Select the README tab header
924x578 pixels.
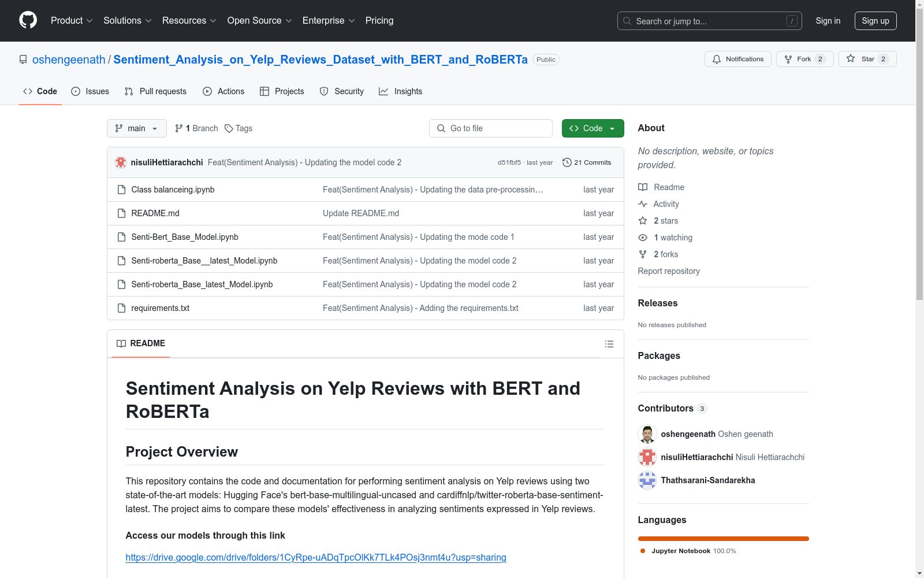141,343
